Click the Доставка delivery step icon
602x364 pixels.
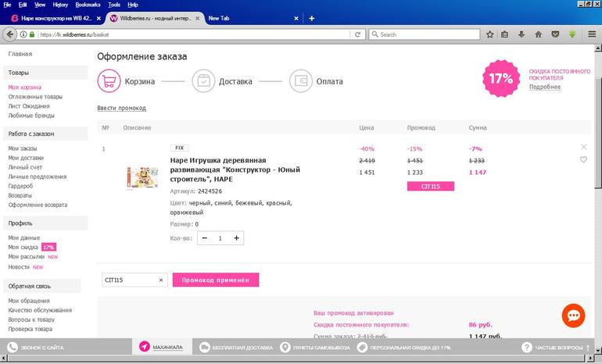point(204,80)
